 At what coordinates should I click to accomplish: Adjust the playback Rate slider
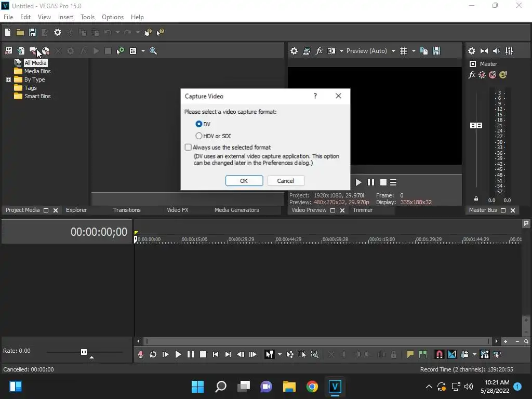(x=84, y=352)
